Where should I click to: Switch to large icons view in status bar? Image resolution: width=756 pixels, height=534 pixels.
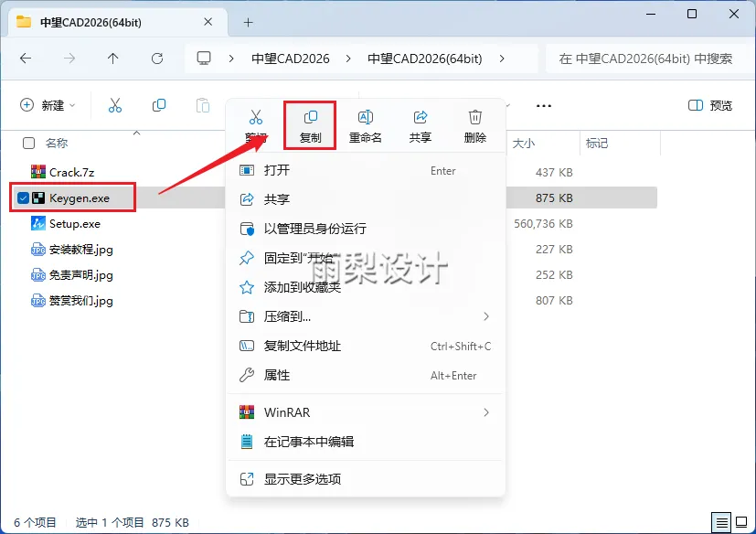point(741,522)
